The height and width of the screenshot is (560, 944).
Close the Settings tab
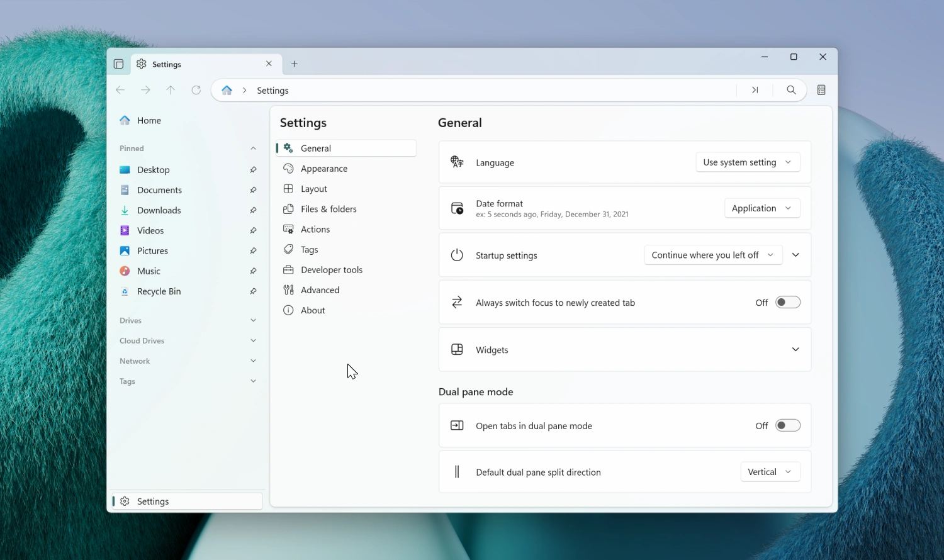point(269,64)
